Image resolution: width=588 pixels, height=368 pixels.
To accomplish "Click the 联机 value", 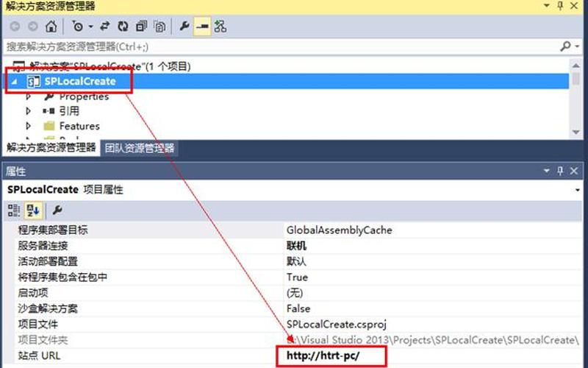I will click(x=296, y=246).
